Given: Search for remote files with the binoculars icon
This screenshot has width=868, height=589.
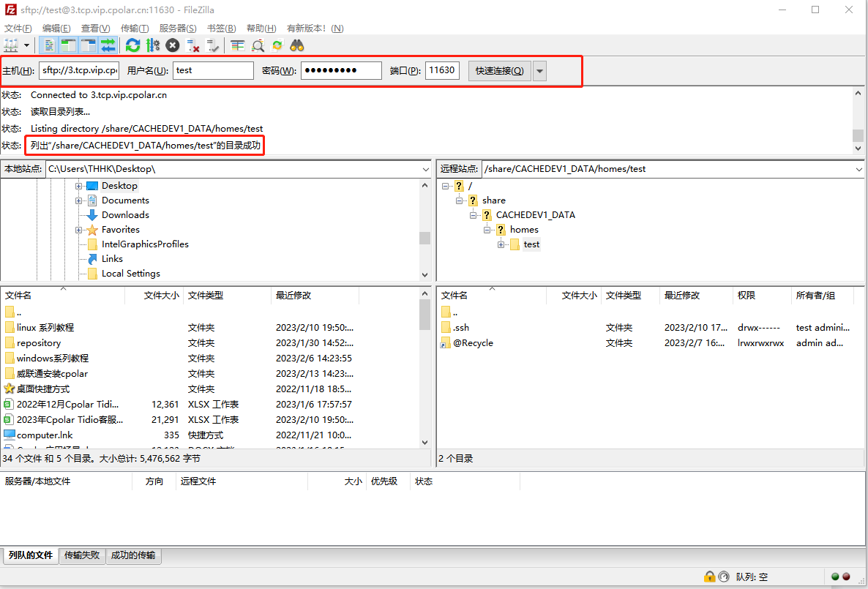Looking at the screenshot, I should click(x=296, y=45).
